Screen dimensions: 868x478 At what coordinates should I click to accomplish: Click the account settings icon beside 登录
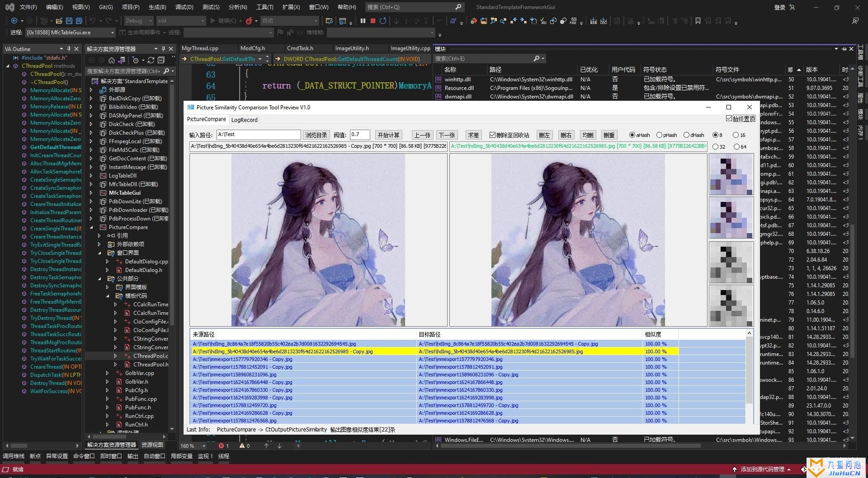[792, 7]
